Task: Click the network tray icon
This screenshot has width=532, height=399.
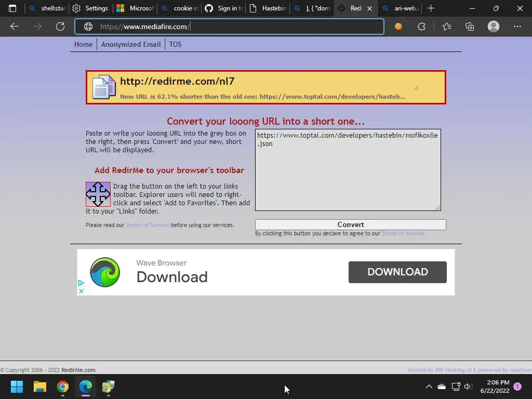Action: click(x=456, y=387)
